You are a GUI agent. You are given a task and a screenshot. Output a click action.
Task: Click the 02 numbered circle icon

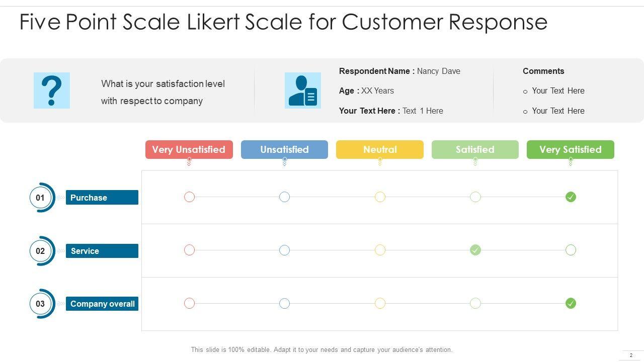point(40,251)
